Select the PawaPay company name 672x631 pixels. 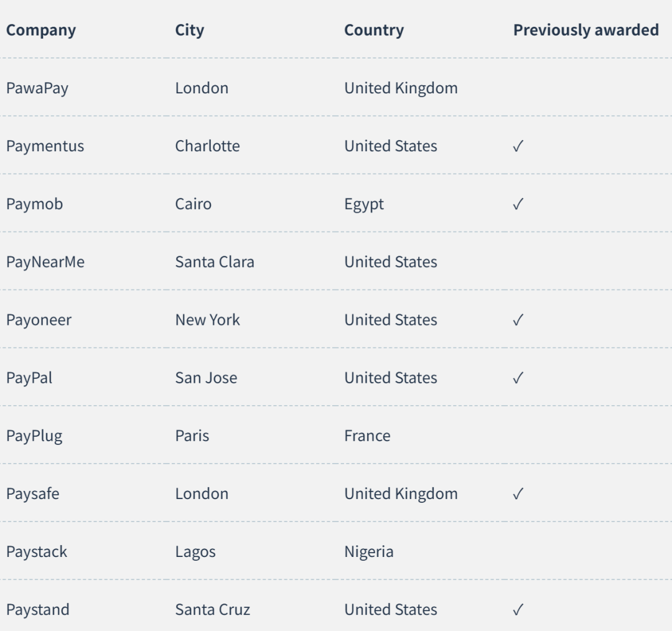click(x=37, y=88)
